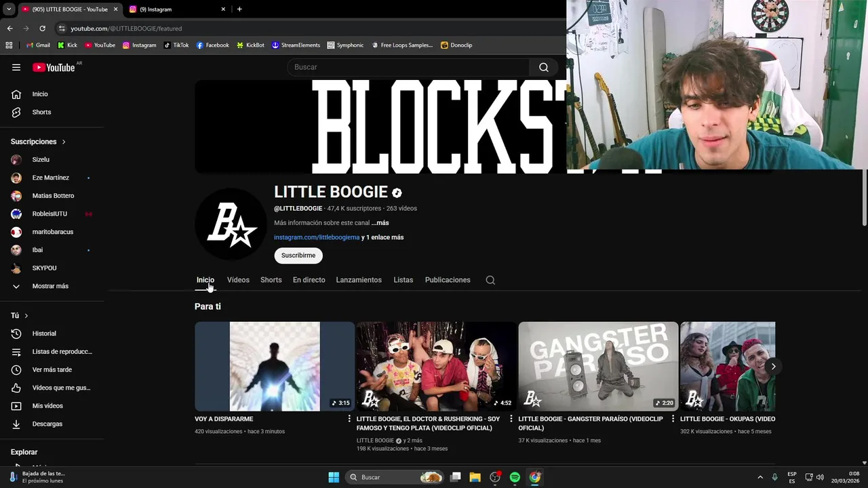Click the page vertical scrollbar
Image resolution: width=868 pixels, height=488 pixels.
coord(864,199)
